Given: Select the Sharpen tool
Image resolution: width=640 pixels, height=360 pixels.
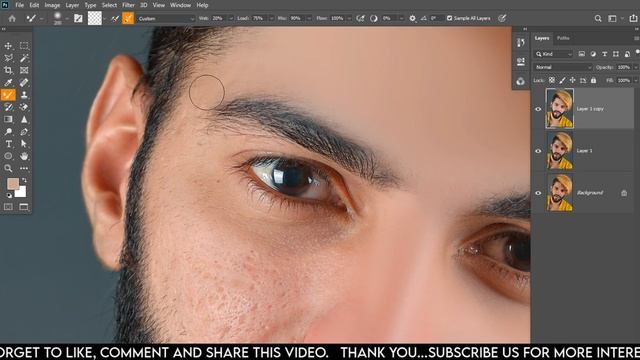Looking at the screenshot, I should 24,119.
